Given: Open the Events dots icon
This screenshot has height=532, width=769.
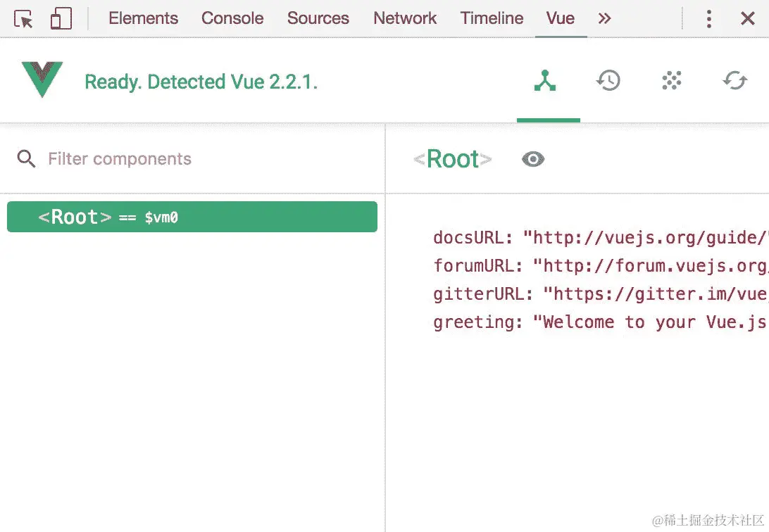Looking at the screenshot, I should [672, 81].
